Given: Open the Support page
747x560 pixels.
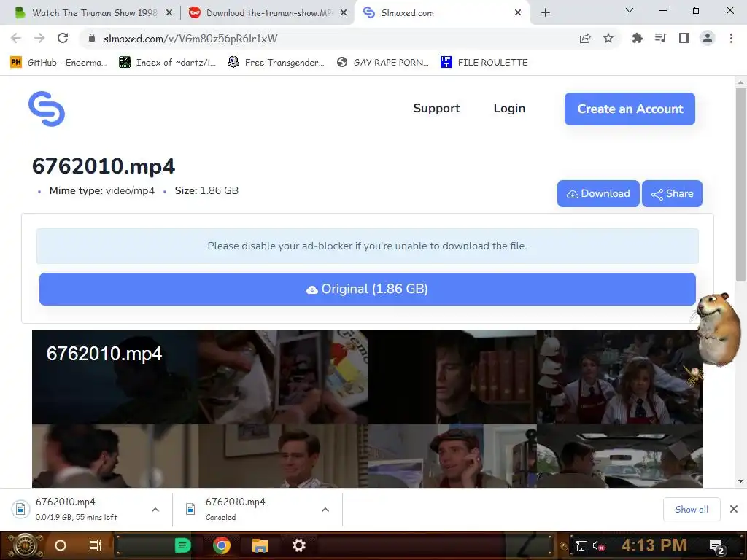Looking at the screenshot, I should point(436,109).
